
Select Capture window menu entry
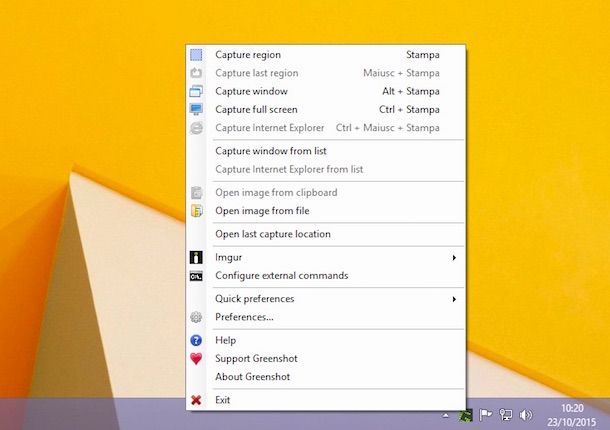(326, 91)
